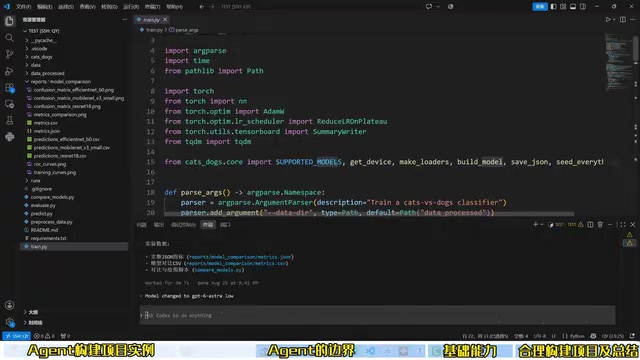640x360 pixels.
Task: Open the Testing flask view
Action: pos(9,120)
